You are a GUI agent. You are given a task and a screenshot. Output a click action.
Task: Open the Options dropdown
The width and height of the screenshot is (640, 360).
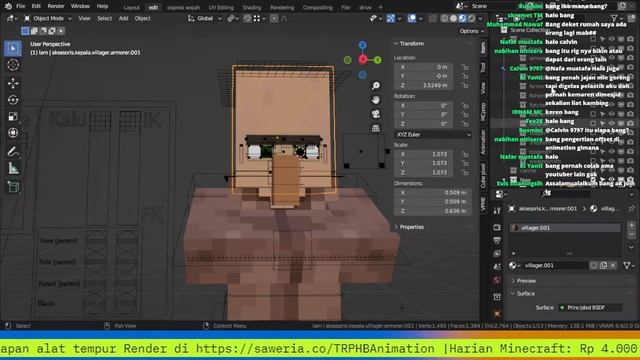coord(471,31)
